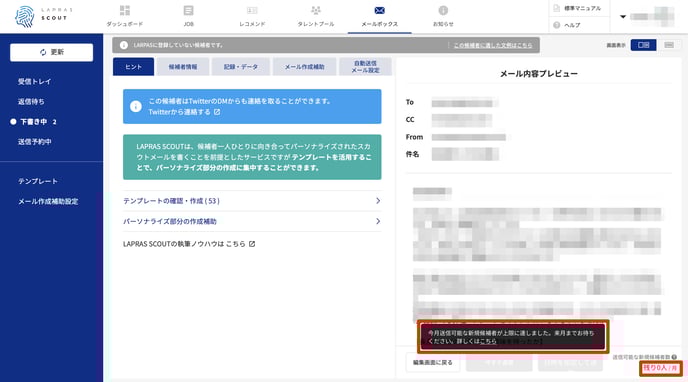Image resolution: width=688 pixels, height=382 pixels.
Task: Open the お知らせ notifications icon
Action: (443, 10)
